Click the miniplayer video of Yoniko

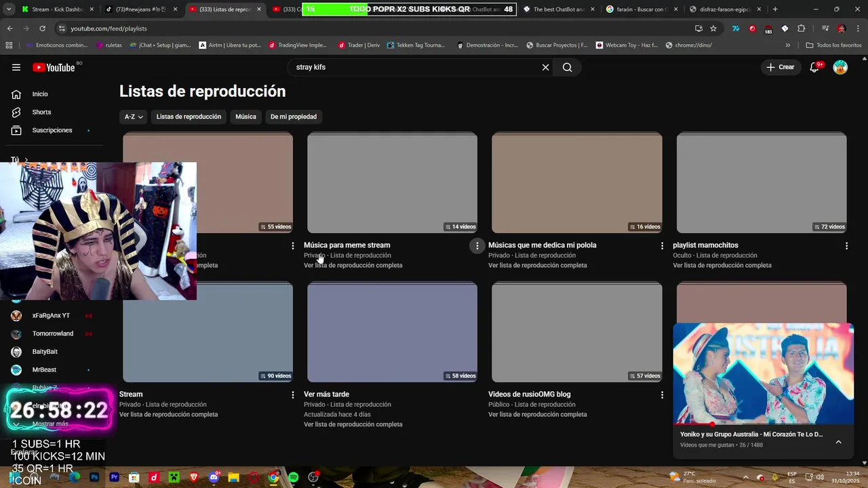(763, 373)
